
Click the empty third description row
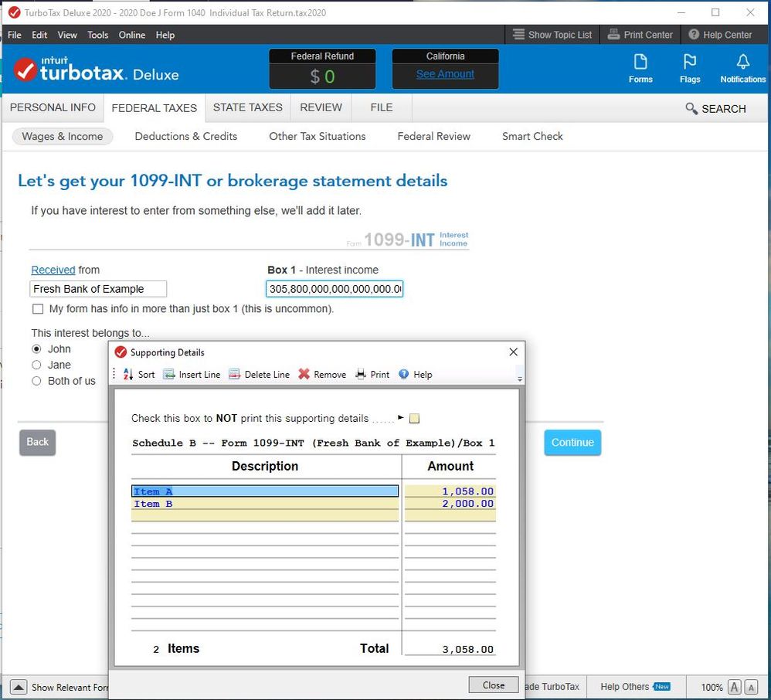click(265, 515)
